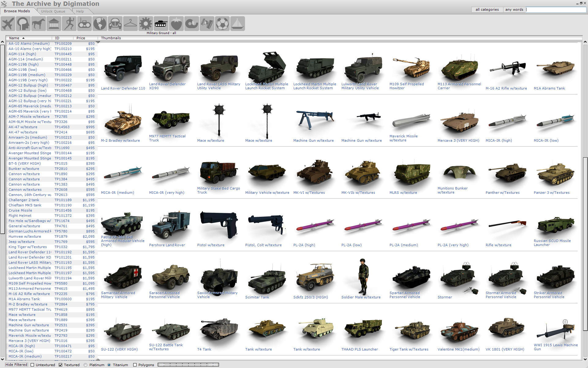Click the model list scroll-down arrow
The width and height of the screenshot is (588, 368).
(x=2, y=359)
